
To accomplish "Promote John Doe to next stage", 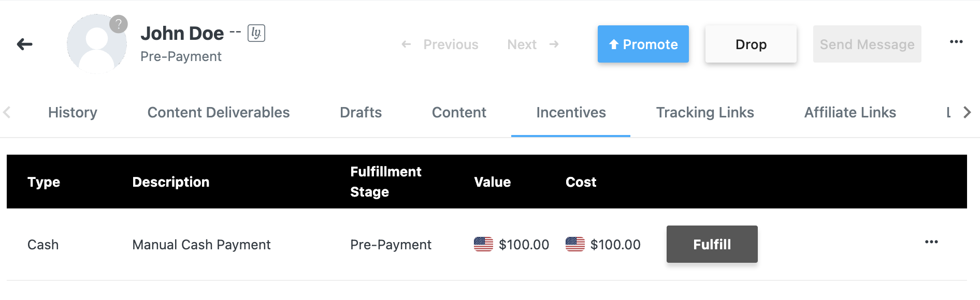I will (643, 44).
